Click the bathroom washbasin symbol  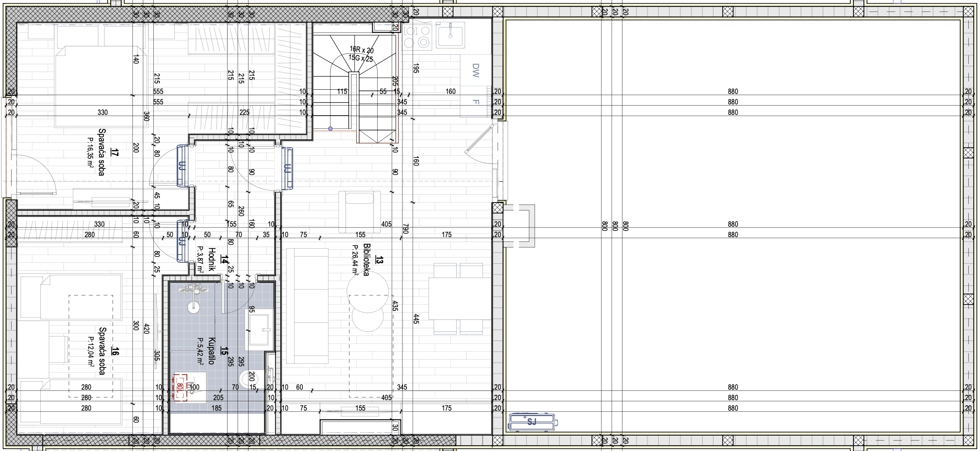pos(259,330)
